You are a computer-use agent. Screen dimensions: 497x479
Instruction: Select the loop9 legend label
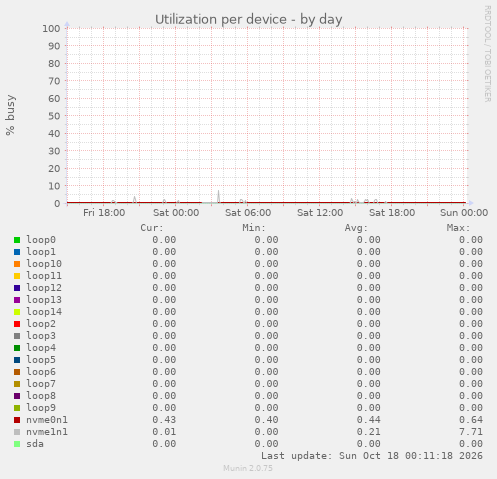[41, 408]
